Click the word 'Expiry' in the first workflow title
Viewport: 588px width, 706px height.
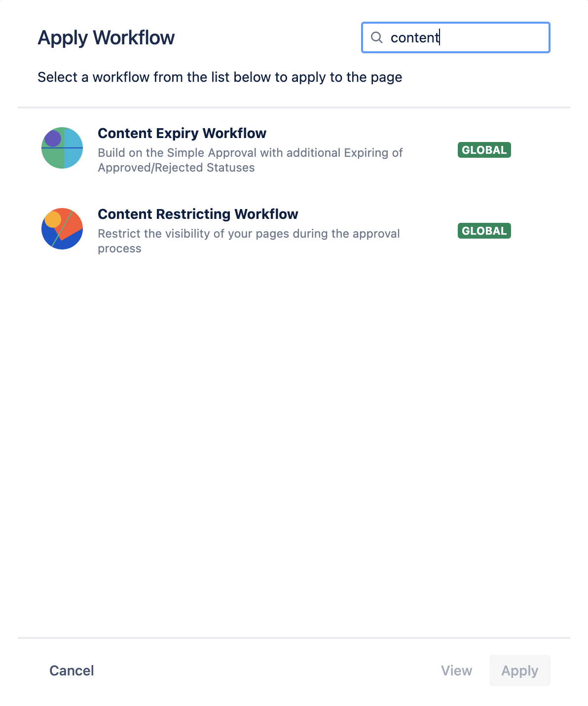177,133
